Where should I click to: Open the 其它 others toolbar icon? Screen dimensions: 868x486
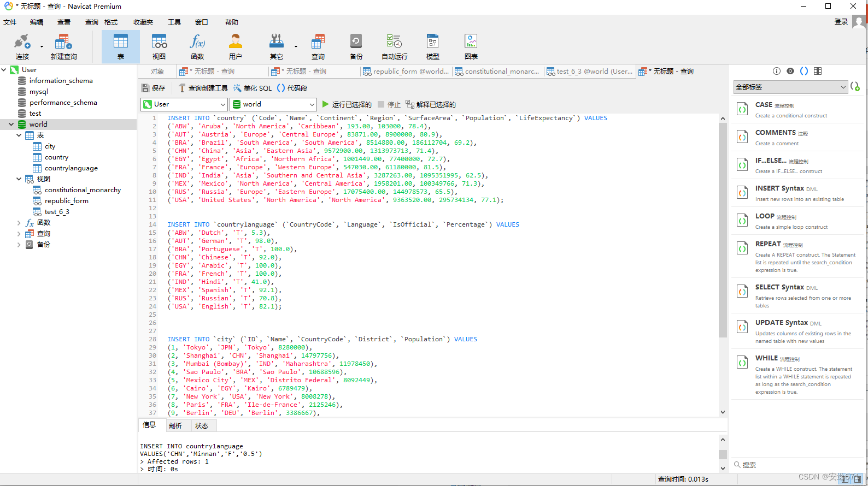coord(277,46)
